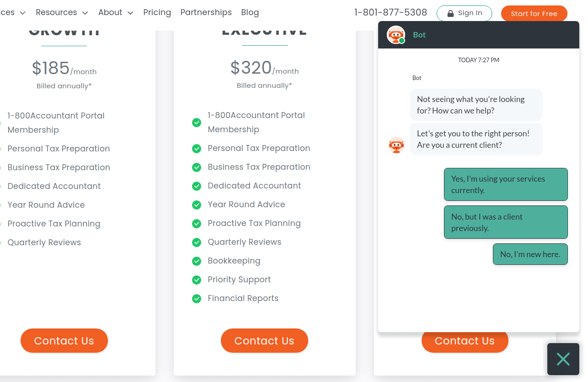The height and width of the screenshot is (382, 588).
Task: Click the Bot avatar in chat header
Action: click(396, 35)
